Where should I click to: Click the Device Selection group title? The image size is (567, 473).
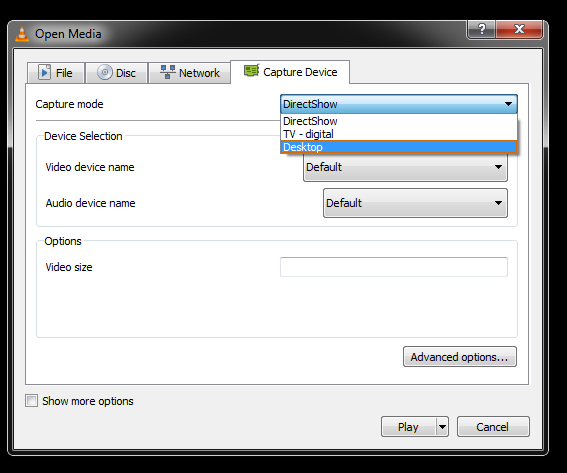(83, 136)
